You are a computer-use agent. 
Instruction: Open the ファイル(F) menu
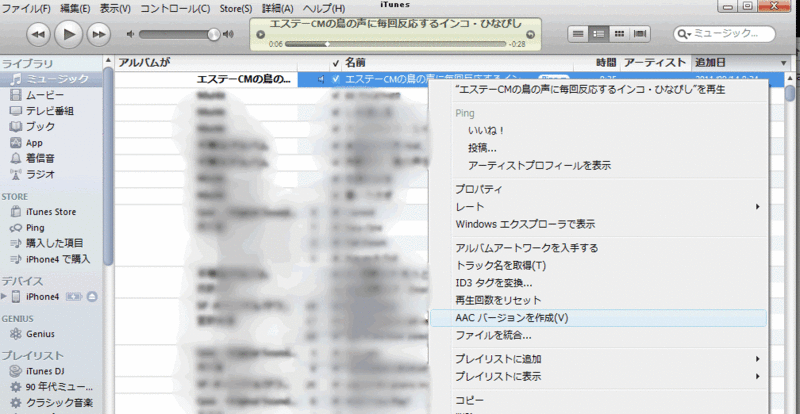27,9
